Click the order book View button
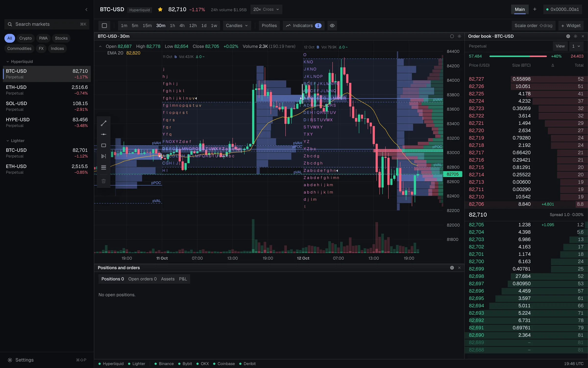The image size is (588, 368). coord(560,46)
